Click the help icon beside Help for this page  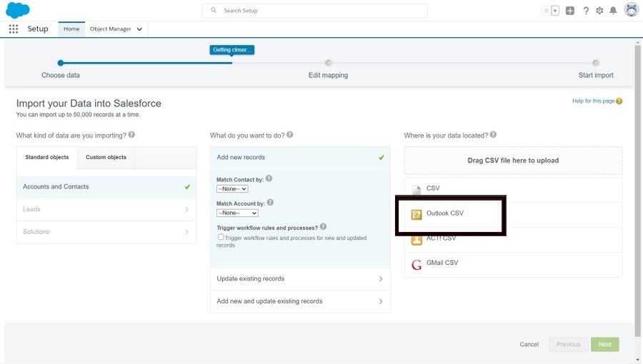click(619, 101)
